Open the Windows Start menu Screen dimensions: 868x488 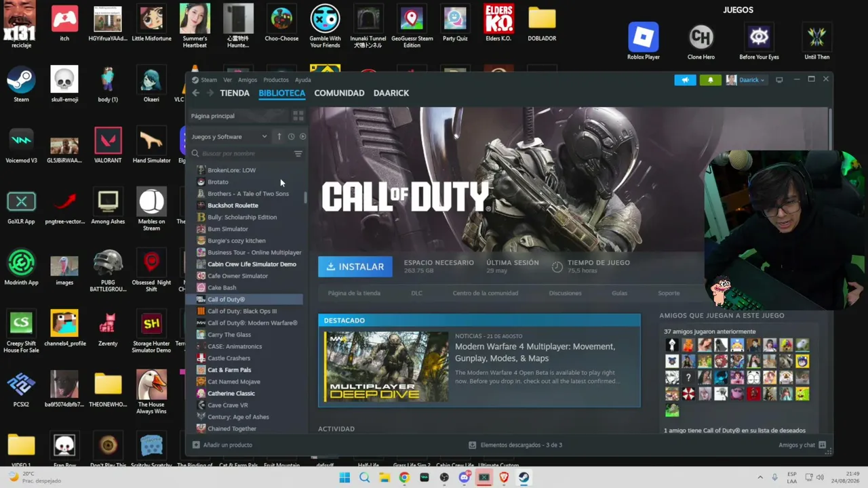click(344, 477)
